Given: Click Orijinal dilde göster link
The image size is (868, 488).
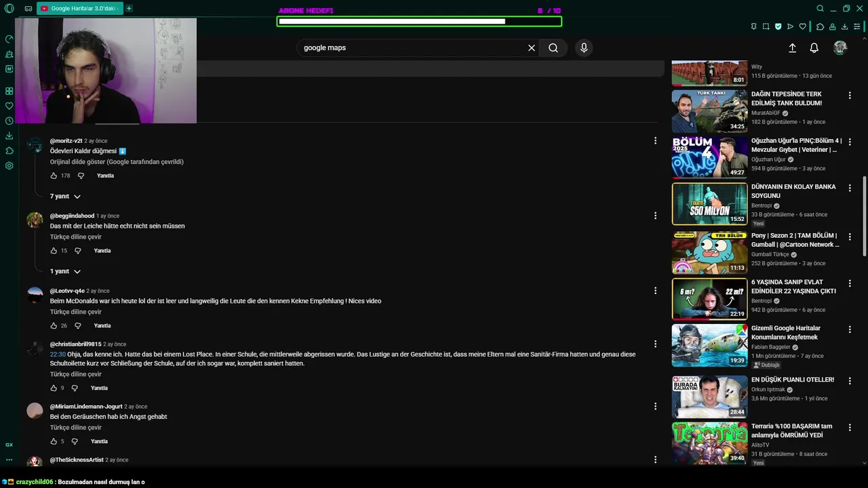Looking at the screenshot, I should point(117,162).
